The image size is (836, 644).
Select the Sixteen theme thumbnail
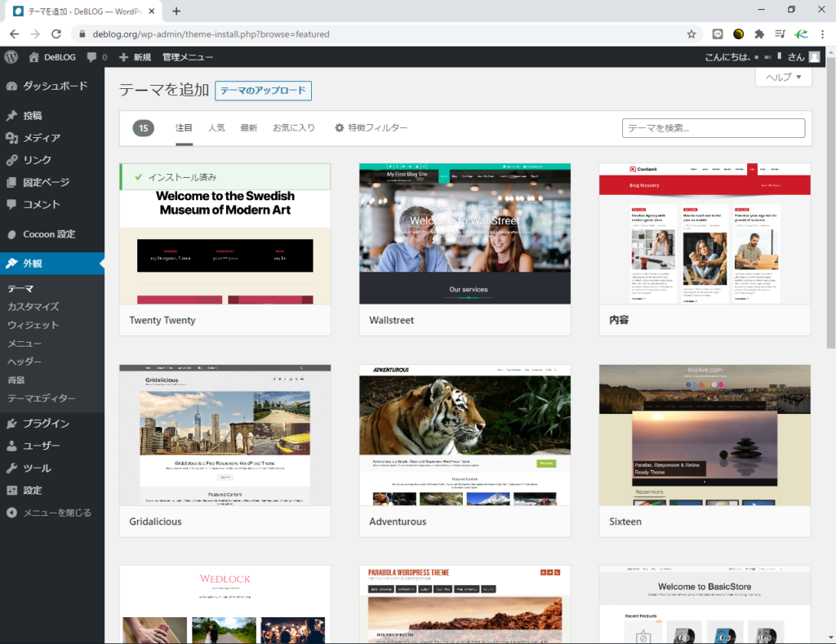pyautogui.click(x=705, y=435)
